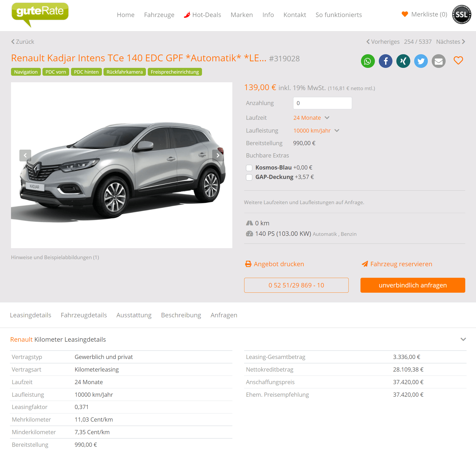Image resolution: width=476 pixels, height=452 pixels.
Task: Click Angebot drucken link
Action: coord(279,264)
